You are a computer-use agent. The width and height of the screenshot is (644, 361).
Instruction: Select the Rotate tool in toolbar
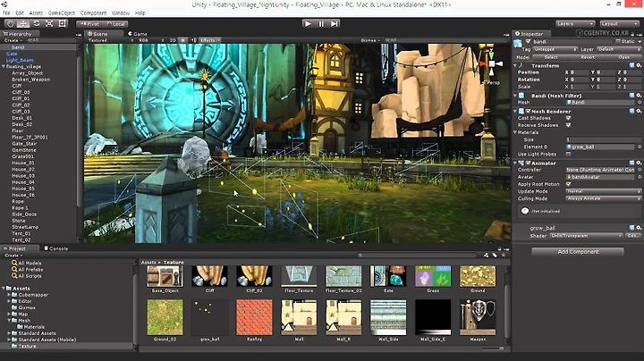pyautogui.click(x=37, y=24)
